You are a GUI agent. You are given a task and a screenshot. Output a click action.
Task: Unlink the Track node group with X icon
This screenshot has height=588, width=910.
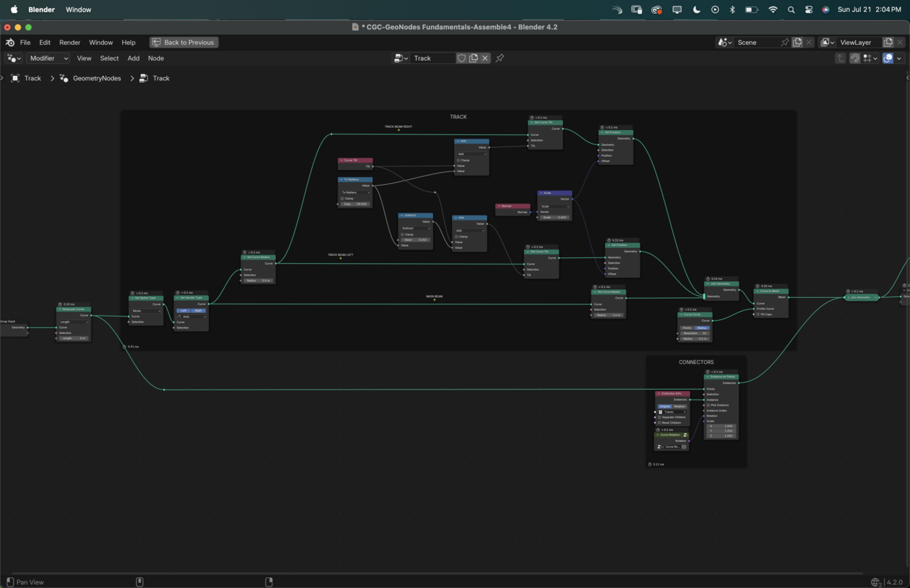pyautogui.click(x=485, y=58)
